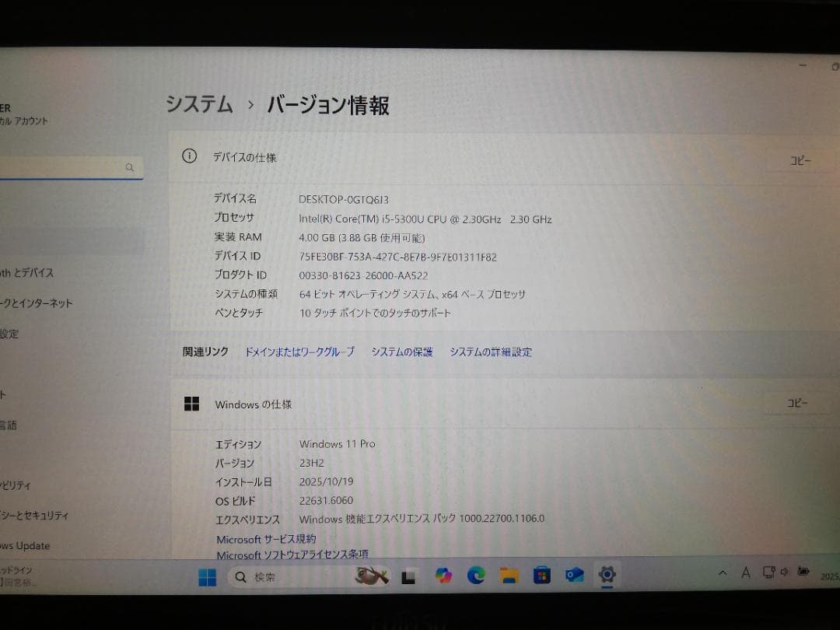
Task: Copy the device specifications with コピー
Action: (799, 160)
